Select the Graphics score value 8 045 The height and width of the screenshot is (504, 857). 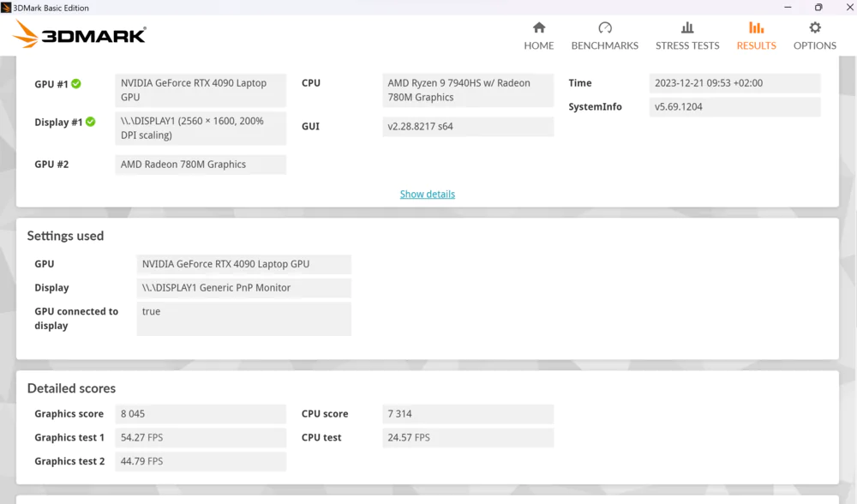click(x=201, y=414)
